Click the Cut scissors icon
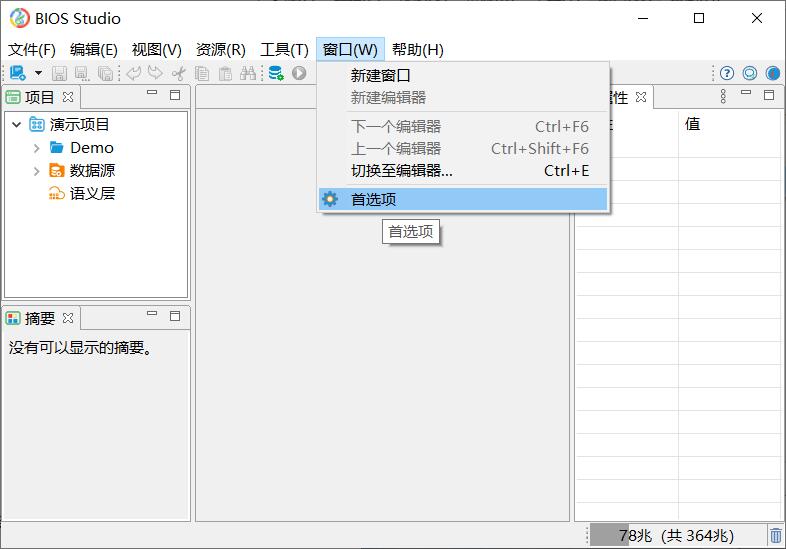The height and width of the screenshot is (549, 786). (178, 74)
